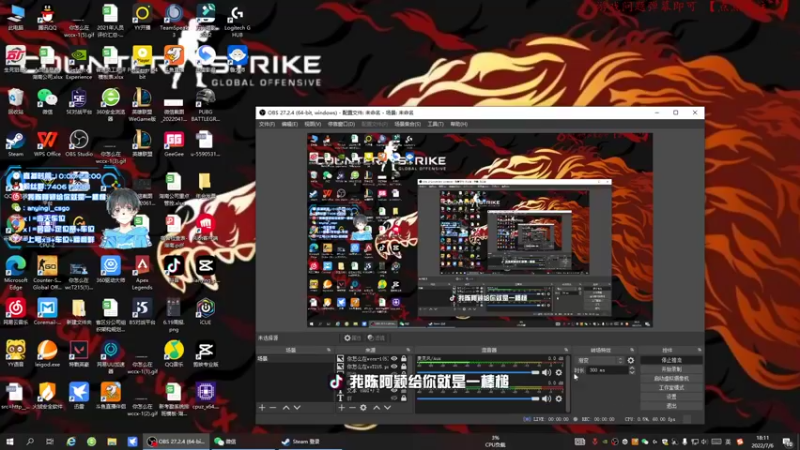Viewport: 800px width, 450px height.
Task: Adjust the lower mixer channel volume slider
Action: 478,398
